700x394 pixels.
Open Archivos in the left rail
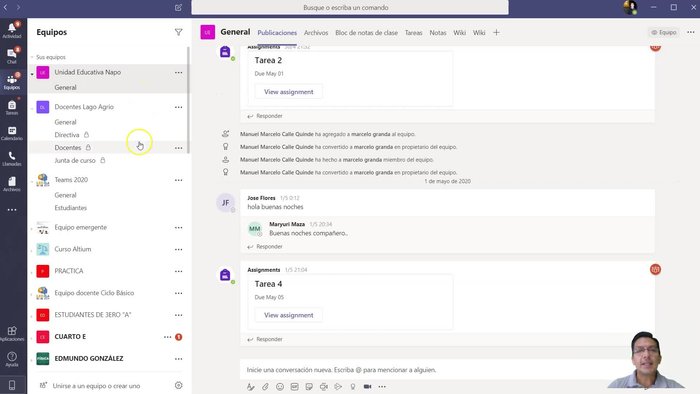coord(12,183)
